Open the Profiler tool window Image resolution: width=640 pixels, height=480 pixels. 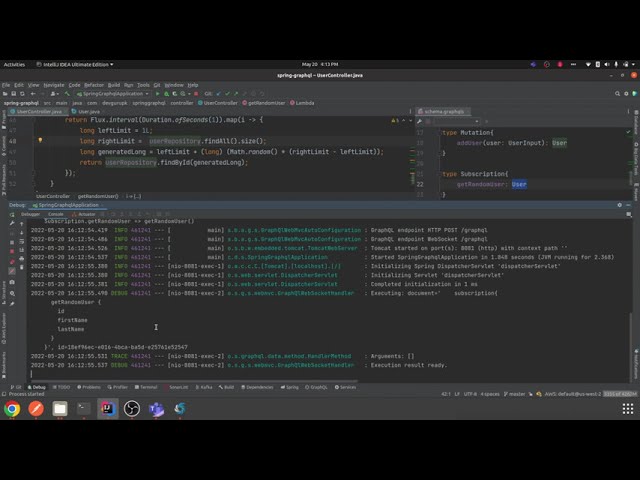click(118, 387)
